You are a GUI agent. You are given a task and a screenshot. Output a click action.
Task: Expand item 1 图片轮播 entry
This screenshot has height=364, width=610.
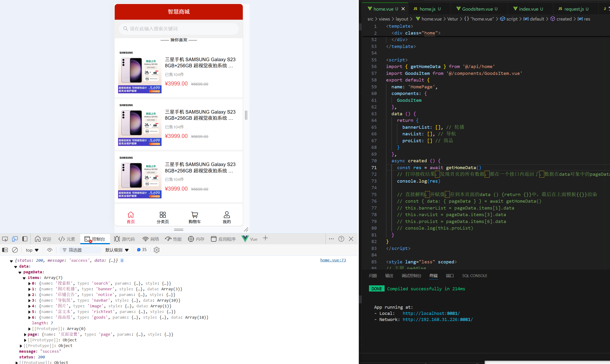[30, 289]
